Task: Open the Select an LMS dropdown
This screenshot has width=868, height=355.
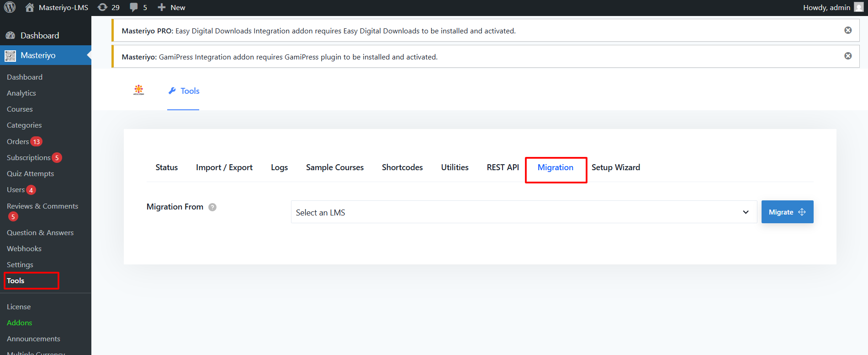Action: (524, 212)
